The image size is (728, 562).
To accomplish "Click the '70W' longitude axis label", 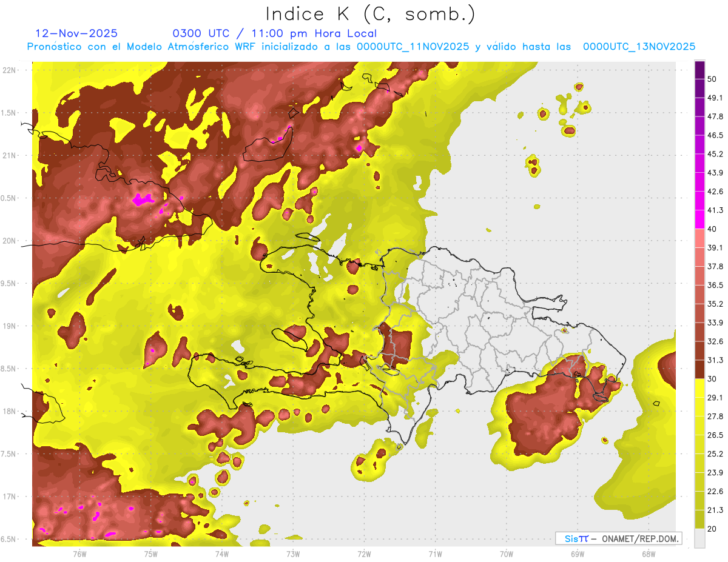I will [507, 554].
